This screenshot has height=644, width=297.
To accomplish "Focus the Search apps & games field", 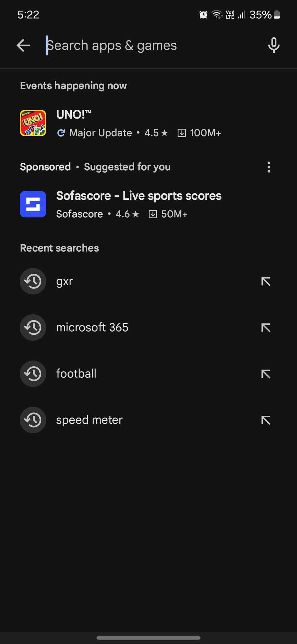I will tap(148, 46).
